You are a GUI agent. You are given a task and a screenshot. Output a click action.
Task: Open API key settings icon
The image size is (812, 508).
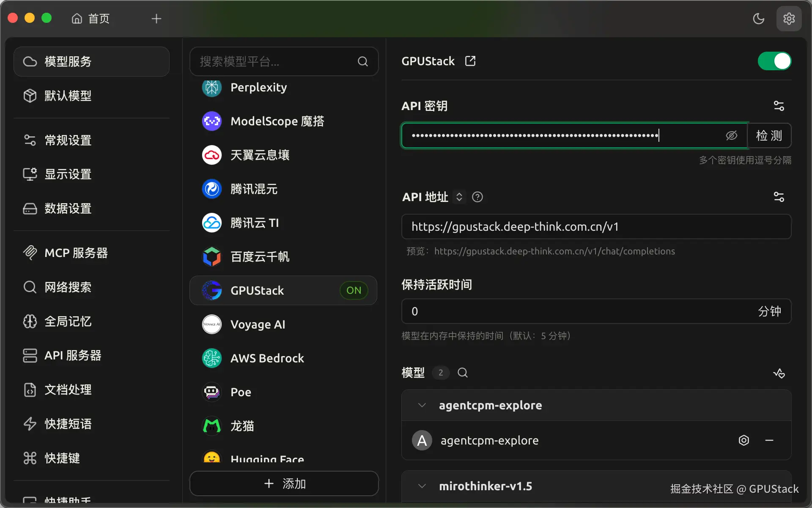pyautogui.click(x=779, y=106)
